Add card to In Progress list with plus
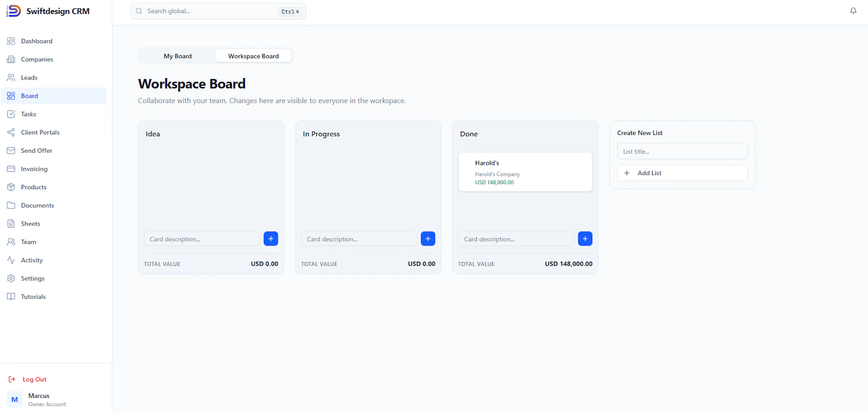Image resolution: width=868 pixels, height=413 pixels. coord(428,238)
